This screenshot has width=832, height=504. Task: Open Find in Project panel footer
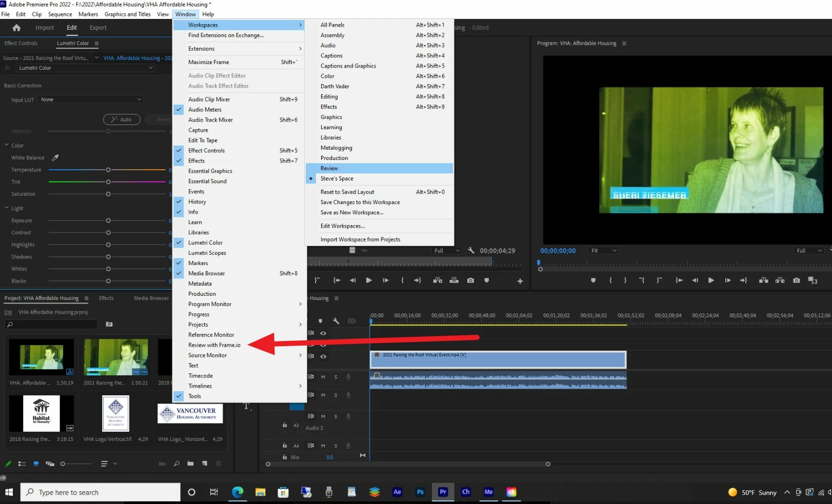tap(176, 463)
